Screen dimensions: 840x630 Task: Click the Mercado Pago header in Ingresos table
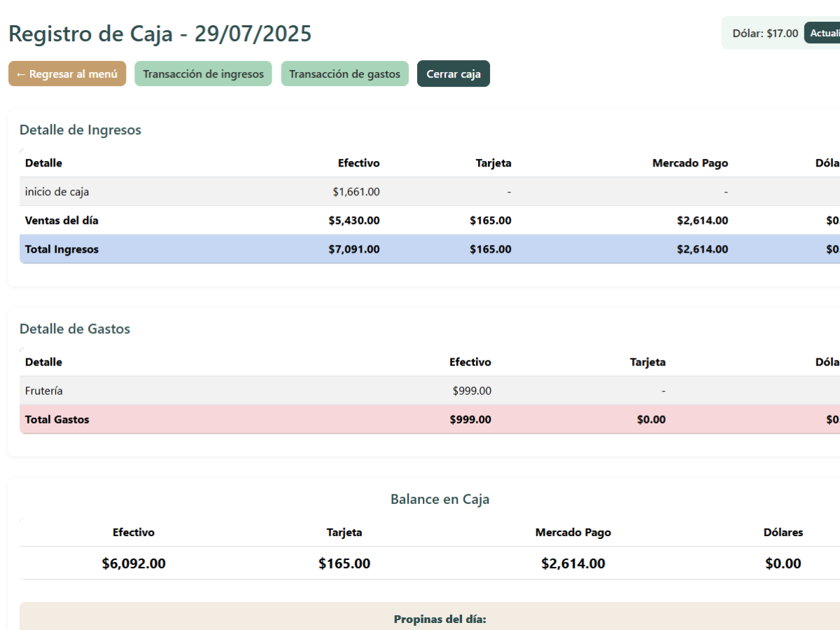tap(689, 163)
